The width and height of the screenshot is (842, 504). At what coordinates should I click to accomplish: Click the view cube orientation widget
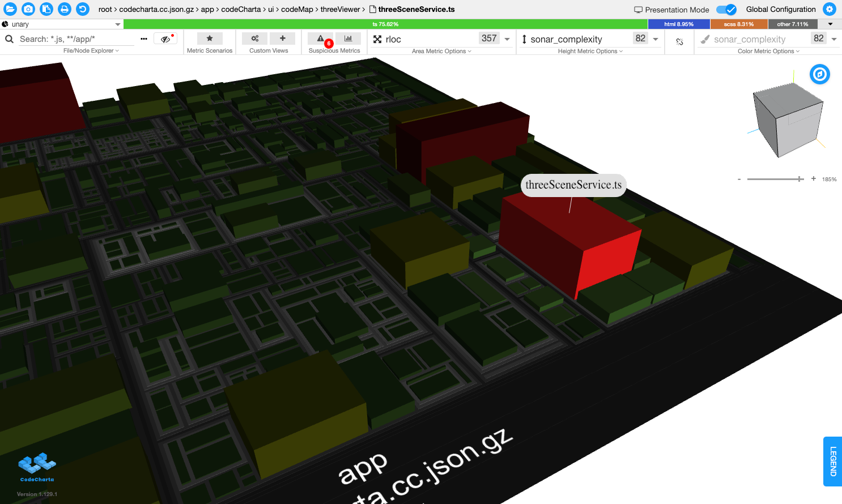[788, 119]
